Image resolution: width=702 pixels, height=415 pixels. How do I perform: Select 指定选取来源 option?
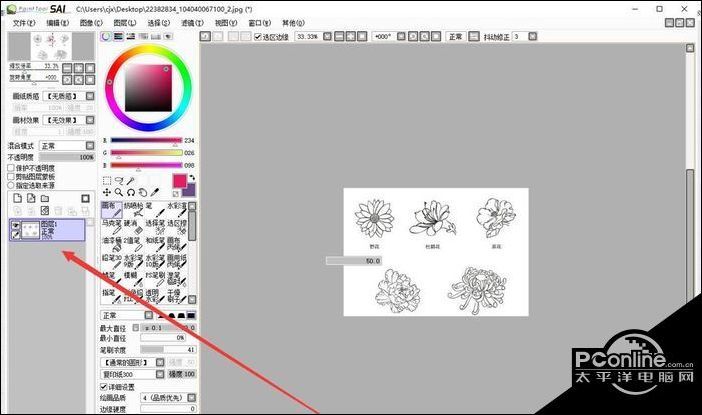click(x=11, y=185)
